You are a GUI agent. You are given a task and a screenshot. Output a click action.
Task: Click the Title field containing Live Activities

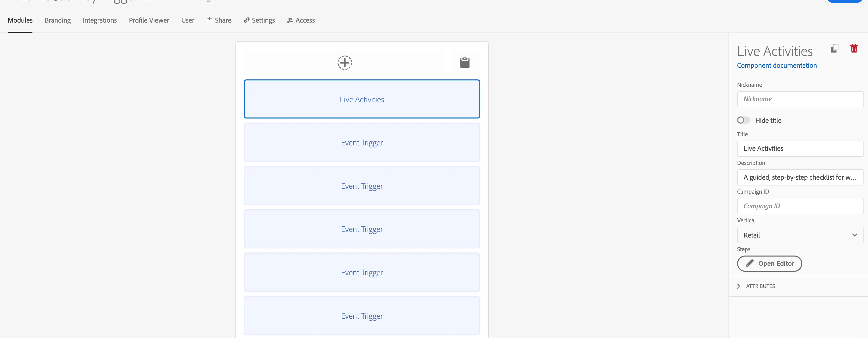(800, 149)
